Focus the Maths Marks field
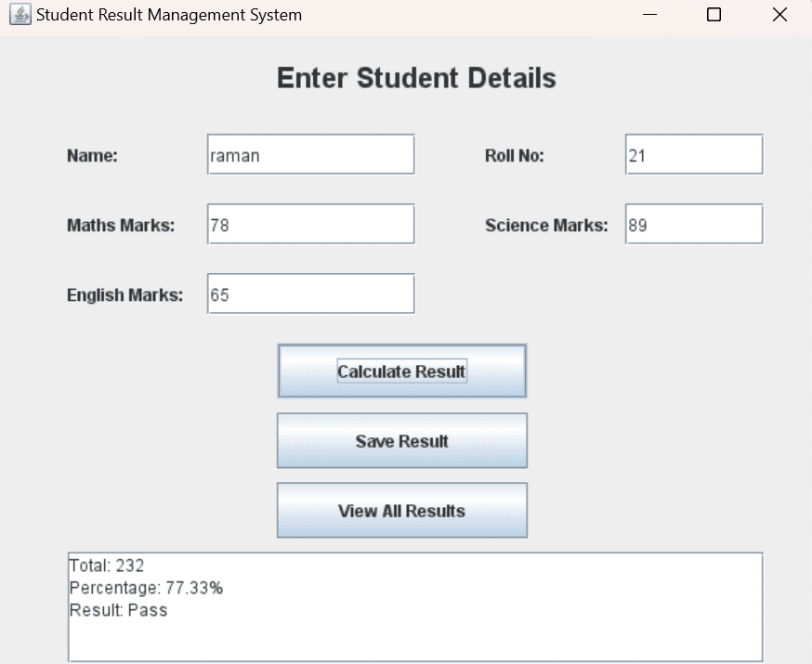812x664 pixels. 310,224
